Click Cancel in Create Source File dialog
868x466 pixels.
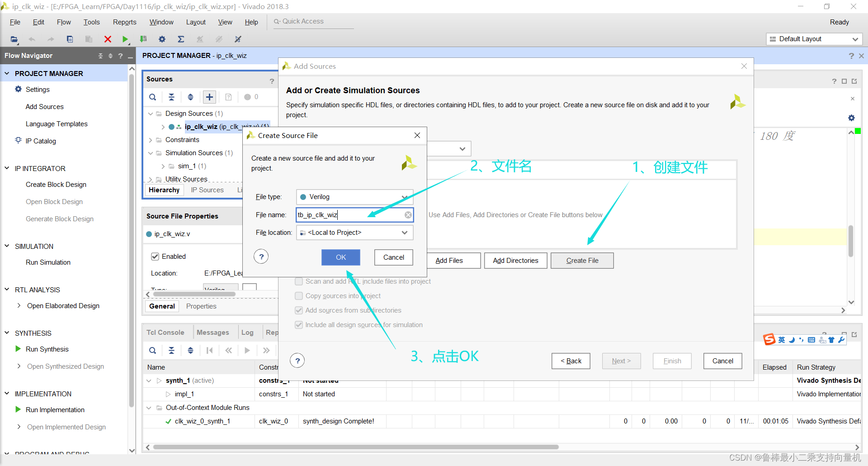click(394, 257)
